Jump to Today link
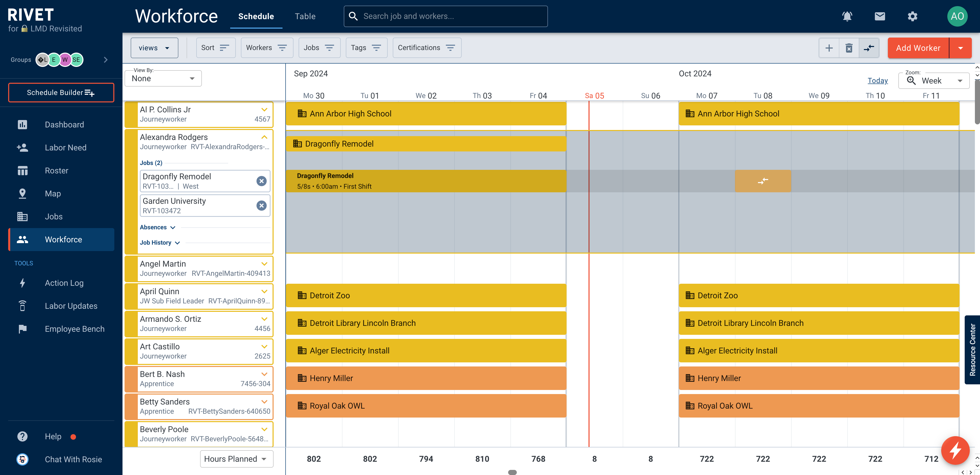 point(877,81)
